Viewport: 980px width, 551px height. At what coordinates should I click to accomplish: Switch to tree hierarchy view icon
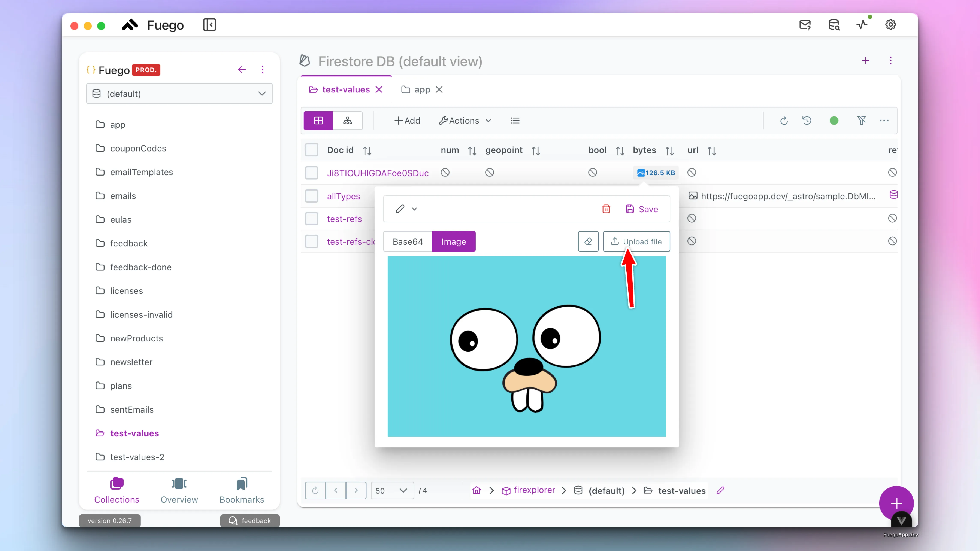click(347, 121)
